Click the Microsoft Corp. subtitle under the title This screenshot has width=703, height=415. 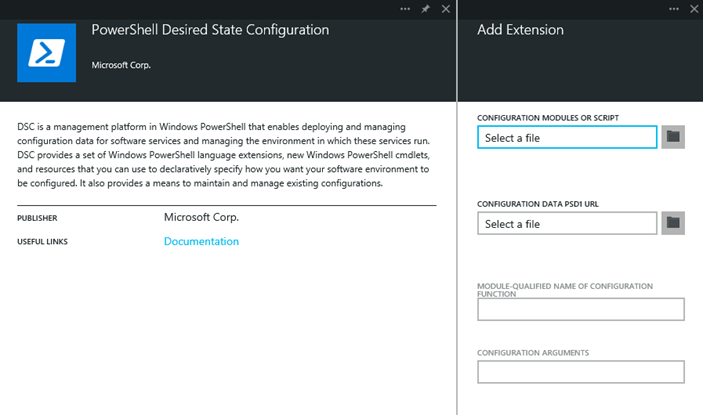pos(121,65)
